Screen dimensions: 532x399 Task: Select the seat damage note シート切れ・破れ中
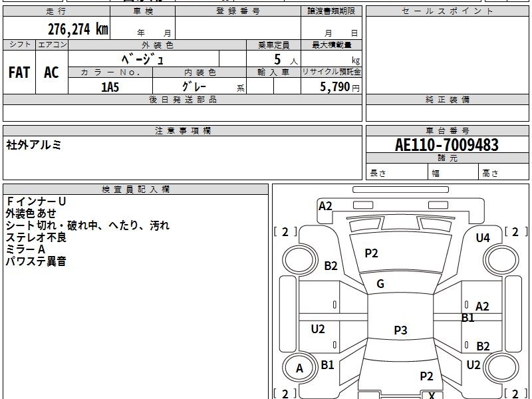coord(51,225)
